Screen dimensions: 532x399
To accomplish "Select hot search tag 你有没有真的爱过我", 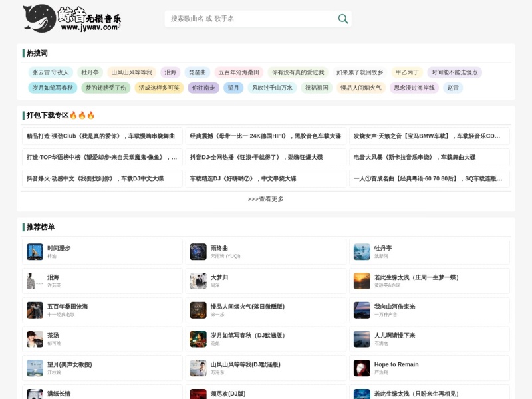I will (298, 72).
